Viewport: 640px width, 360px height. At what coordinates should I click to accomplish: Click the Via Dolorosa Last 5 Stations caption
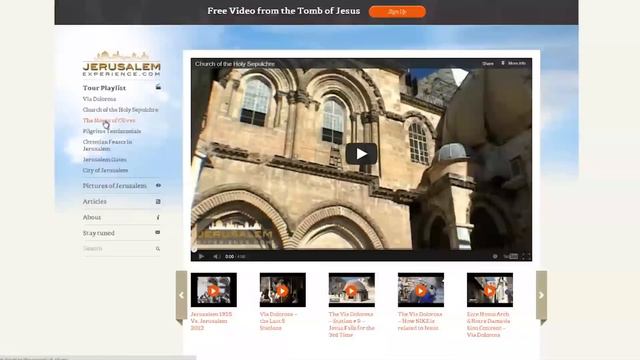tap(278, 321)
